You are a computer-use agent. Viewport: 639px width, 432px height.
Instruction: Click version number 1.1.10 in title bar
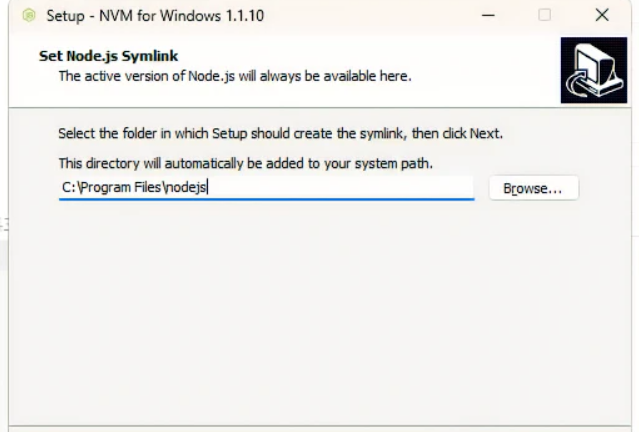pos(243,16)
